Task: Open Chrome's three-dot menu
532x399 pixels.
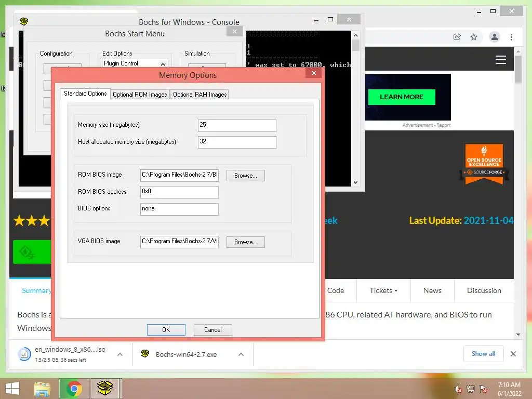Action: click(x=511, y=37)
